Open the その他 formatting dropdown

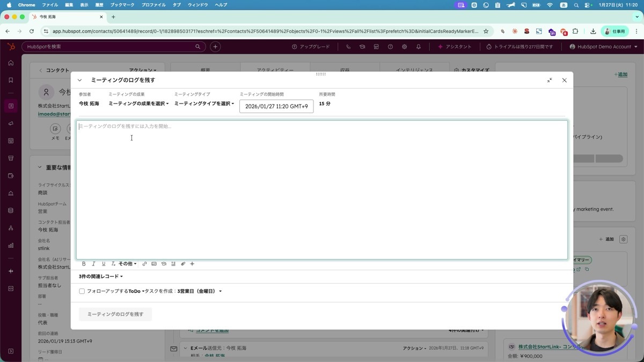point(128,264)
